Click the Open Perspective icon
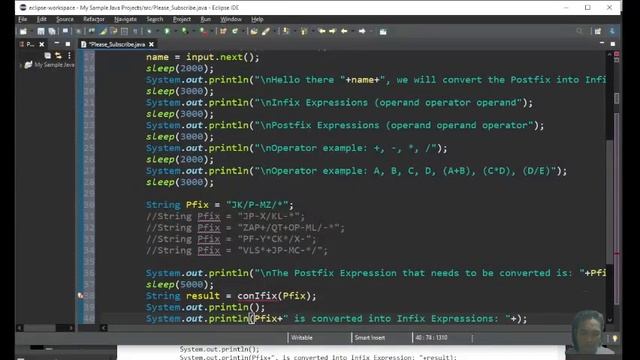Viewport: 640px width, 360px height. pyautogui.click(x=598, y=31)
